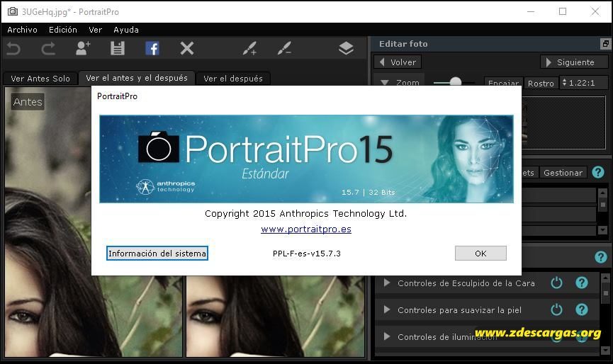This screenshot has width=613, height=364.
Task: Click the help icon above the controls list
Action: pos(600,256)
